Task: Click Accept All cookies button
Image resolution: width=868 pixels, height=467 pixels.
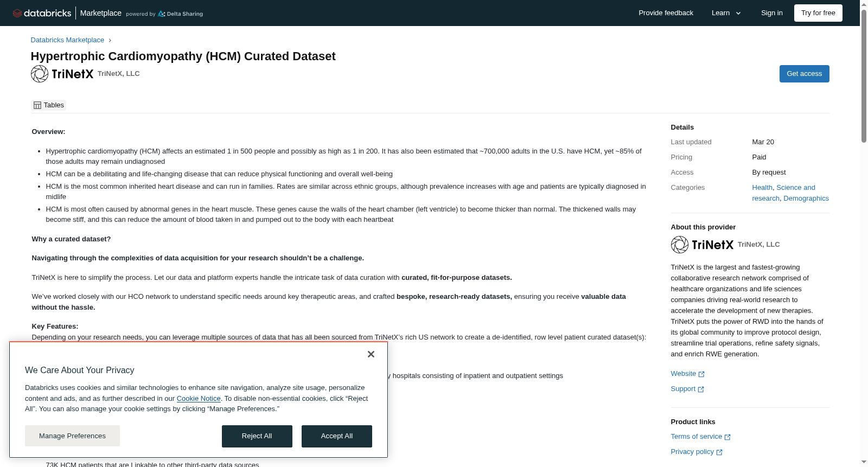Action: (337, 436)
